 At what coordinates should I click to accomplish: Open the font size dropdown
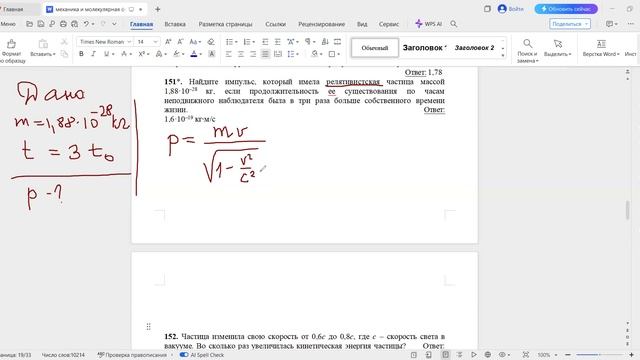(x=155, y=42)
